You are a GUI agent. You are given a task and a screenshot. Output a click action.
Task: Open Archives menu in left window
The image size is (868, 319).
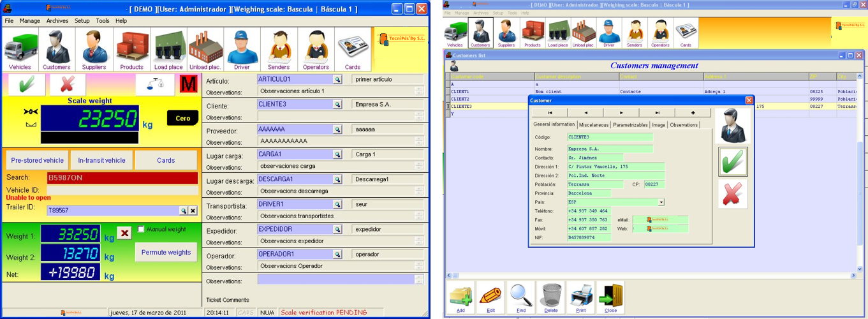coord(57,20)
